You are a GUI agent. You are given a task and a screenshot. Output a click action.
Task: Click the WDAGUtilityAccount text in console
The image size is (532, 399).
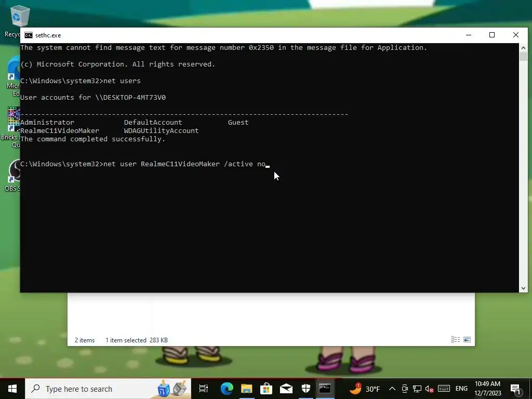coord(161,130)
